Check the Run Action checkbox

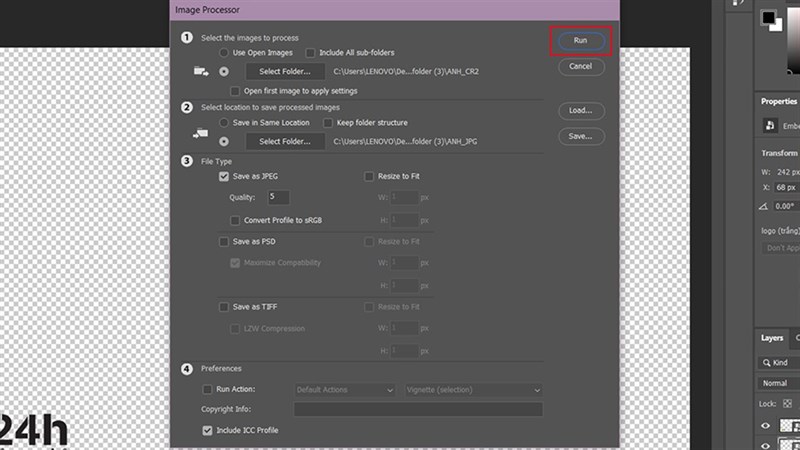(207, 389)
